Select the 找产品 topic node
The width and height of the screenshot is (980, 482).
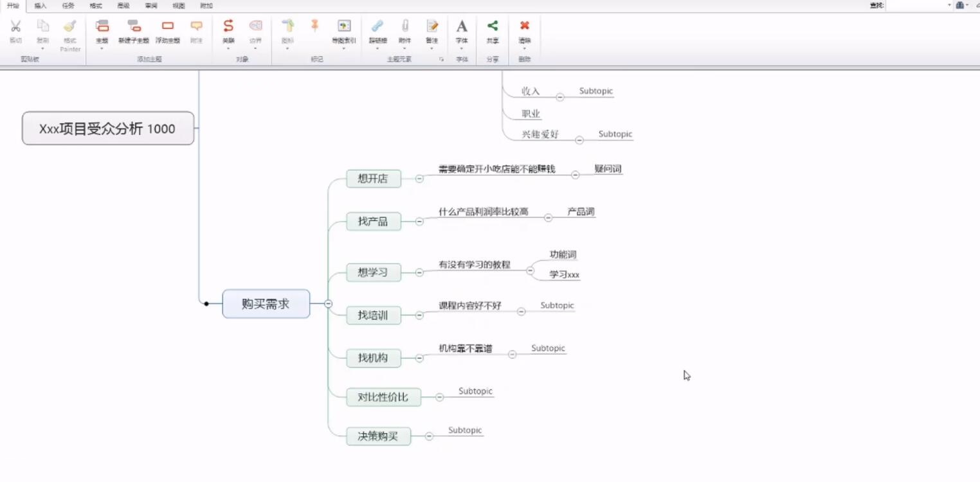pos(374,221)
